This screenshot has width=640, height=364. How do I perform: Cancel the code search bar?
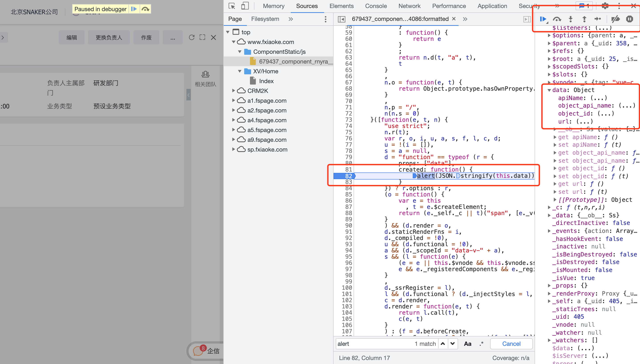(x=511, y=344)
